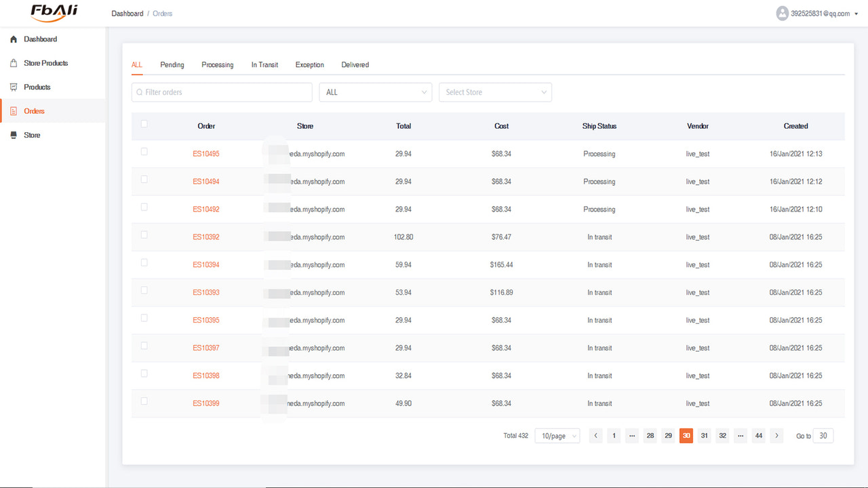Select Store Products in the sidebar
This screenshot has width=868, height=488.
45,62
